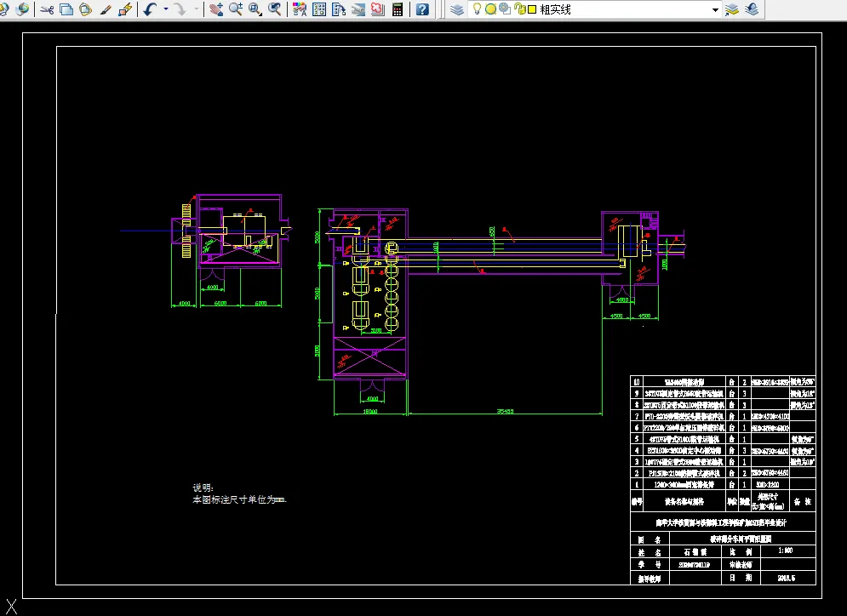Click the 3D DWF publish globe icon
This screenshot has height=616, width=847.
(x=23, y=9)
